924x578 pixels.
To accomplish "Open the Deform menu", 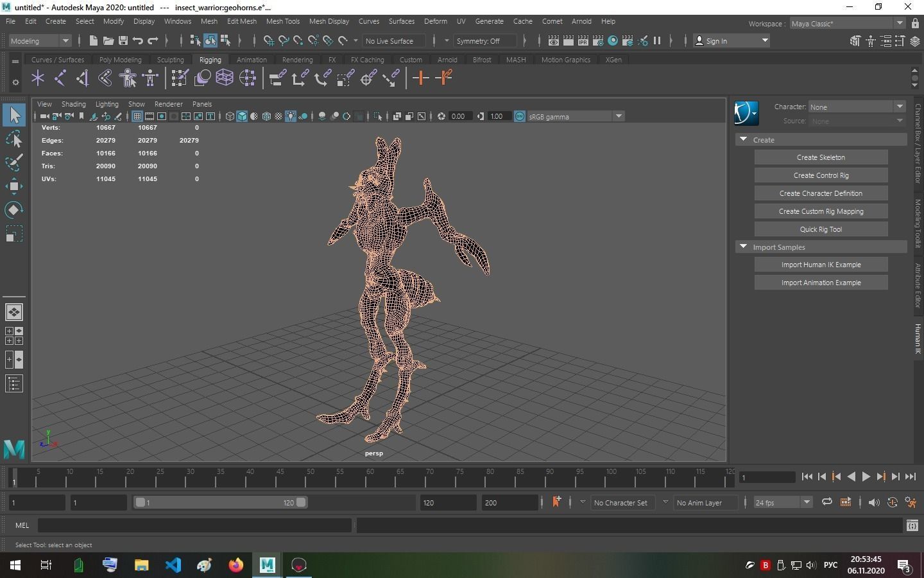I will [435, 21].
